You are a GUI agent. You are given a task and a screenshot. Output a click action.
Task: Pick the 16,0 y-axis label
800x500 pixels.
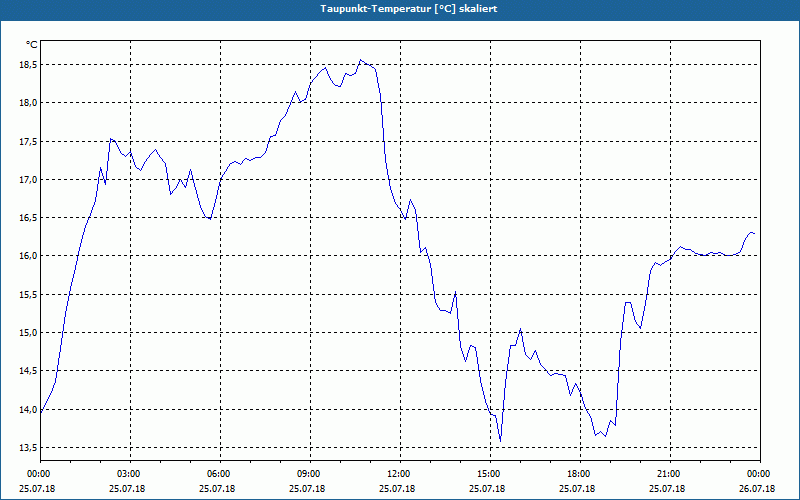[x=29, y=256]
